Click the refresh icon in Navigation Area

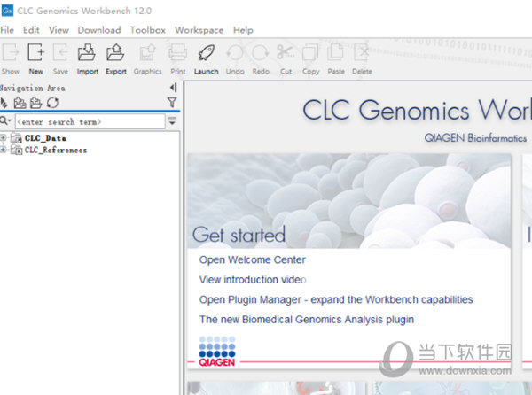pyautogui.click(x=53, y=103)
